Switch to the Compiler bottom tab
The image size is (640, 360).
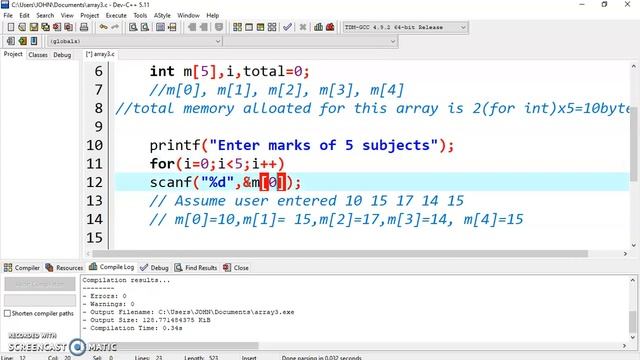coord(22,268)
